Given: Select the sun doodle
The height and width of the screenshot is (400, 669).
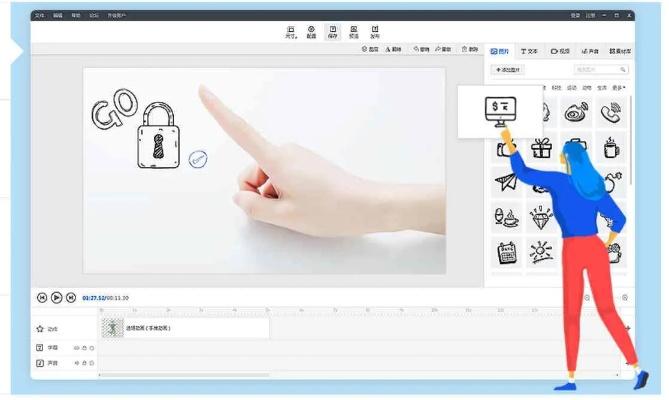Looking at the screenshot, I should [x=541, y=252].
